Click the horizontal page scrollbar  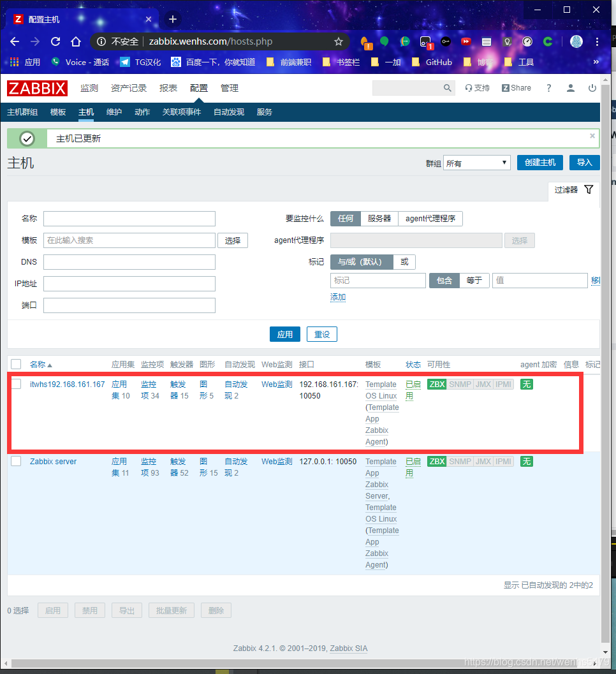301,663
